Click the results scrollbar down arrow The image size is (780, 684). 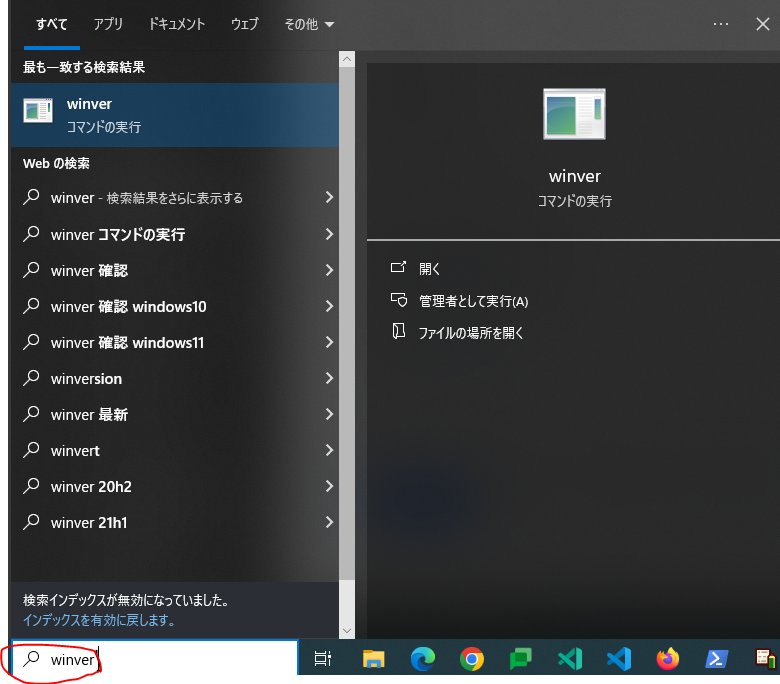point(347,631)
